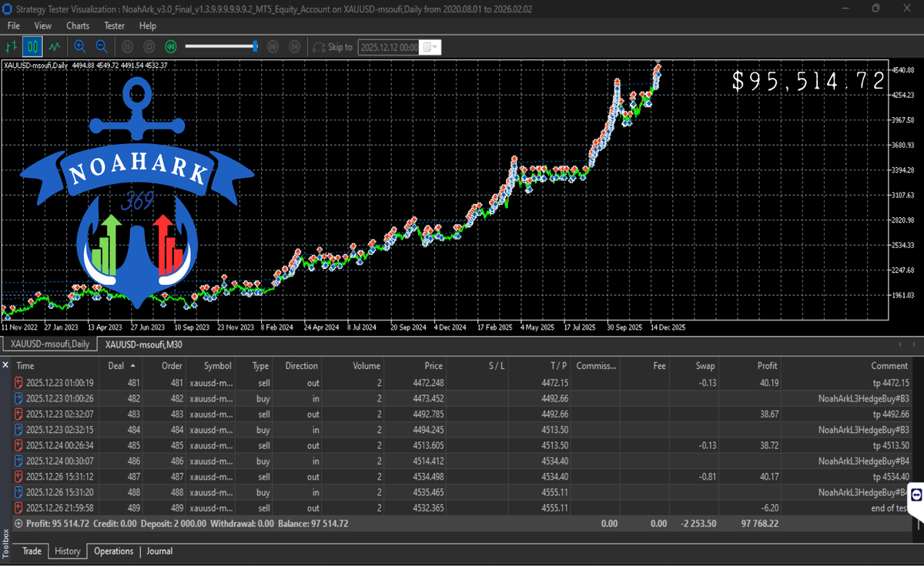Sort by Price column header

(x=434, y=366)
